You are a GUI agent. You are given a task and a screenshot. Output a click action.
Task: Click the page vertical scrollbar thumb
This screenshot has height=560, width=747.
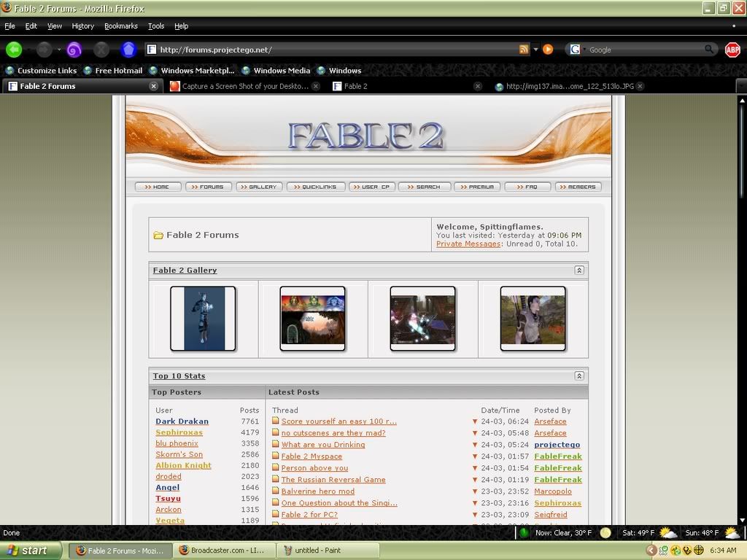(x=742, y=150)
